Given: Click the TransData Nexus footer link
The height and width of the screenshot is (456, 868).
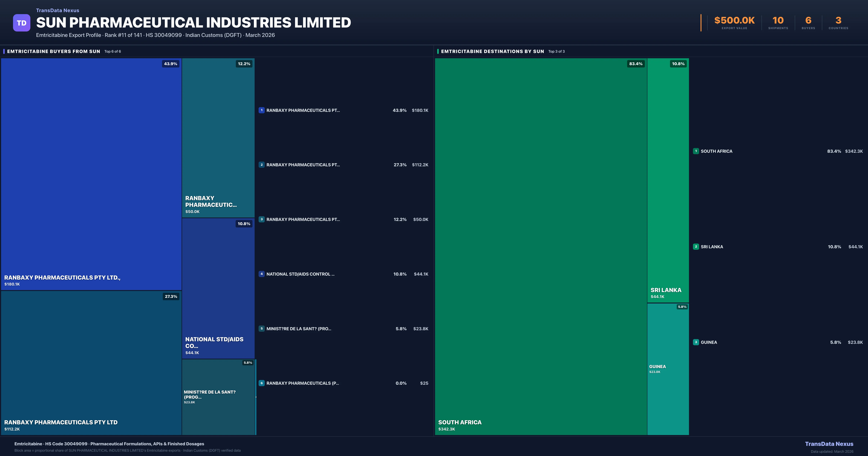Looking at the screenshot, I should 829,444.
